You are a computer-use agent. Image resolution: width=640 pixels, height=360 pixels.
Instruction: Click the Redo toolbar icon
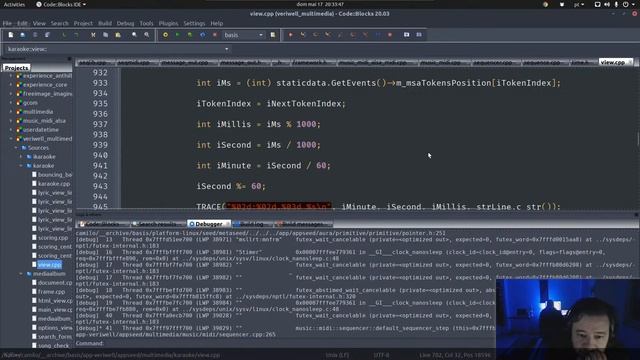[x=76, y=35]
